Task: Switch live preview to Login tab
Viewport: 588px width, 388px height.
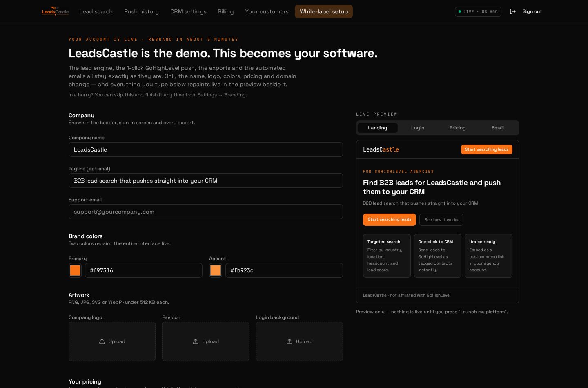Action: click(x=418, y=128)
